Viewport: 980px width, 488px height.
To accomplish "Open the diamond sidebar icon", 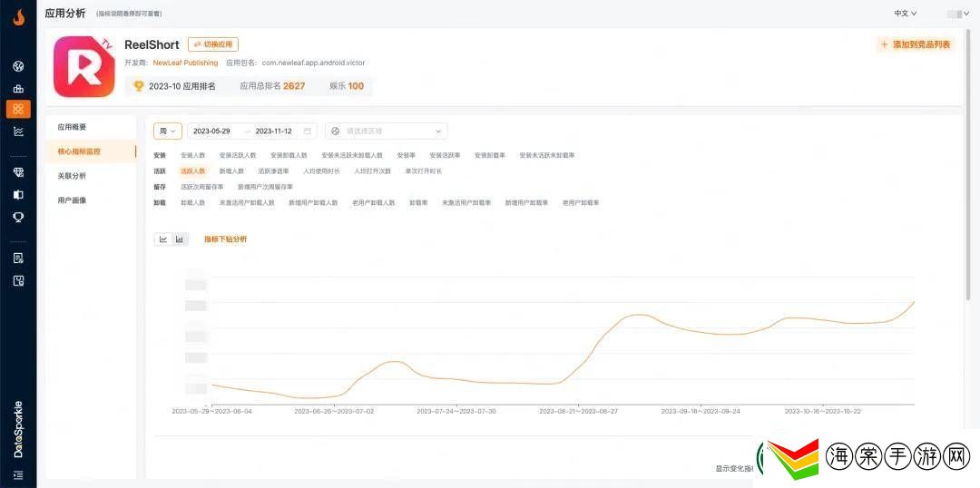I will tap(18, 172).
